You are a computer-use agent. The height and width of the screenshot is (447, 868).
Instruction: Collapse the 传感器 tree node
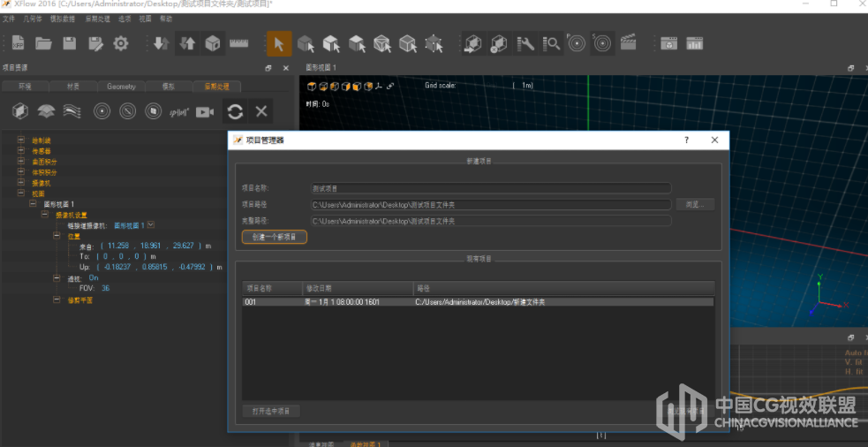[x=21, y=151]
